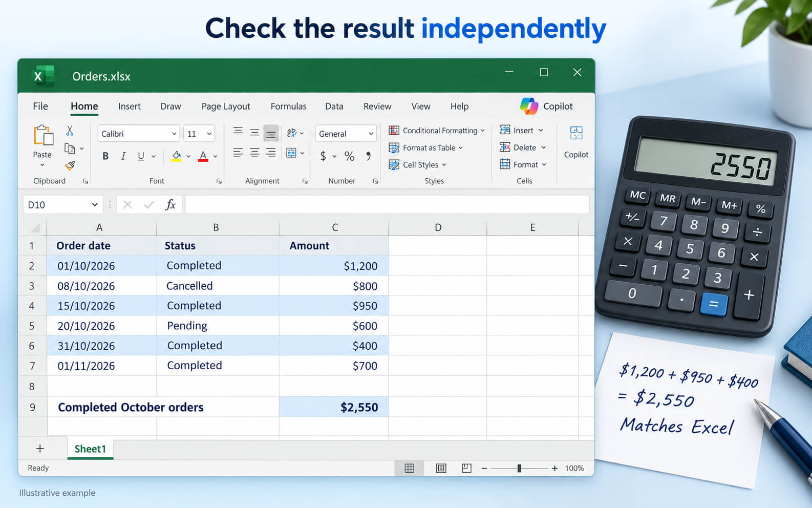This screenshot has height=508, width=812.
Task: Align text left in Alignment group
Action: (238, 153)
